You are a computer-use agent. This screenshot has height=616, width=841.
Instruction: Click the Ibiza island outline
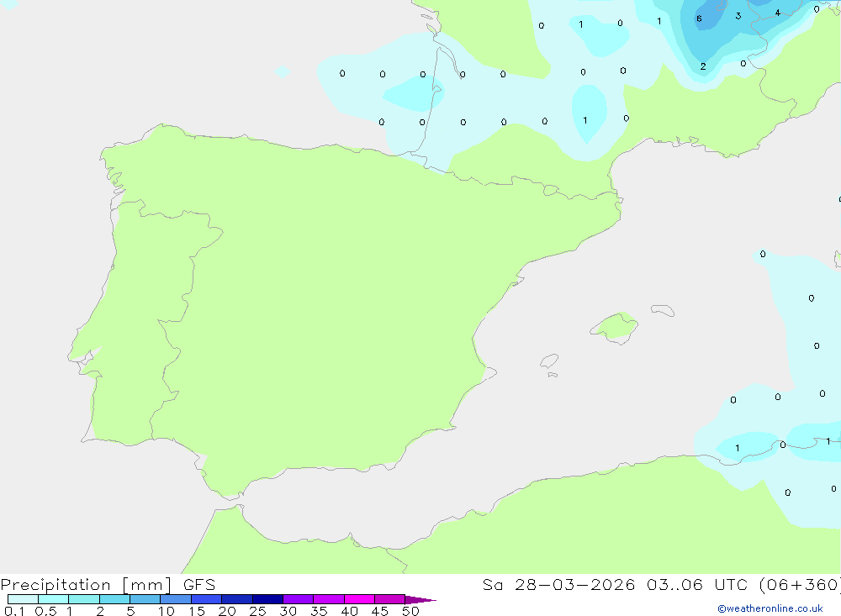tap(549, 361)
